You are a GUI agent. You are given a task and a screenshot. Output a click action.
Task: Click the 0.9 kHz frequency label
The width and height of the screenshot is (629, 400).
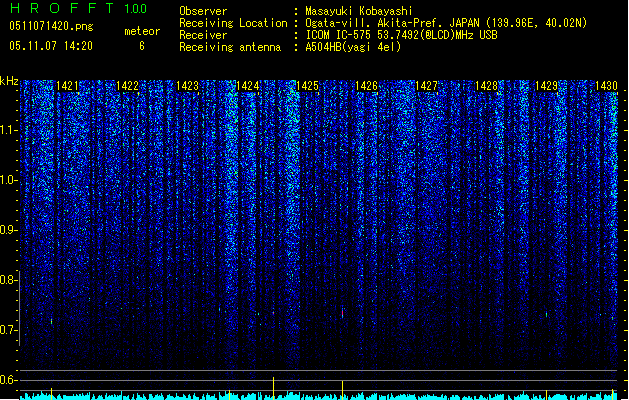[x=8, y=230]
